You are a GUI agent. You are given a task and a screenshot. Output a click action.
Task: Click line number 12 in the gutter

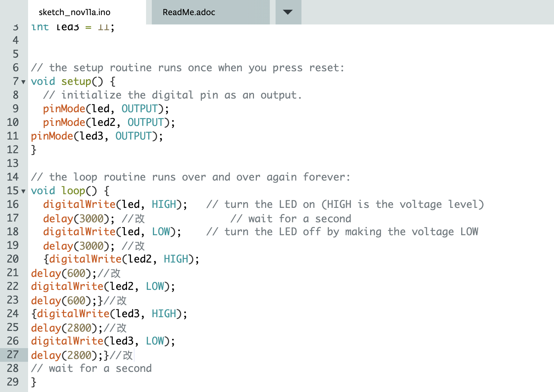pos(13,150)
